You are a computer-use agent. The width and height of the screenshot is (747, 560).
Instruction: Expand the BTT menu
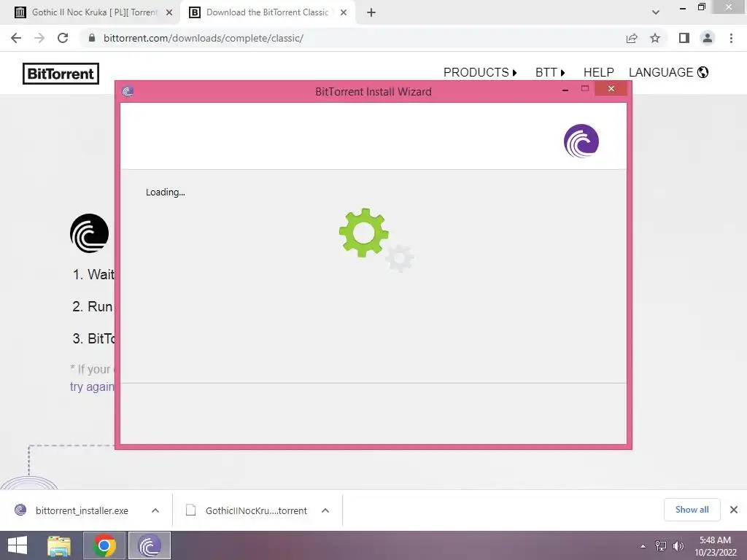pos(550,72)
